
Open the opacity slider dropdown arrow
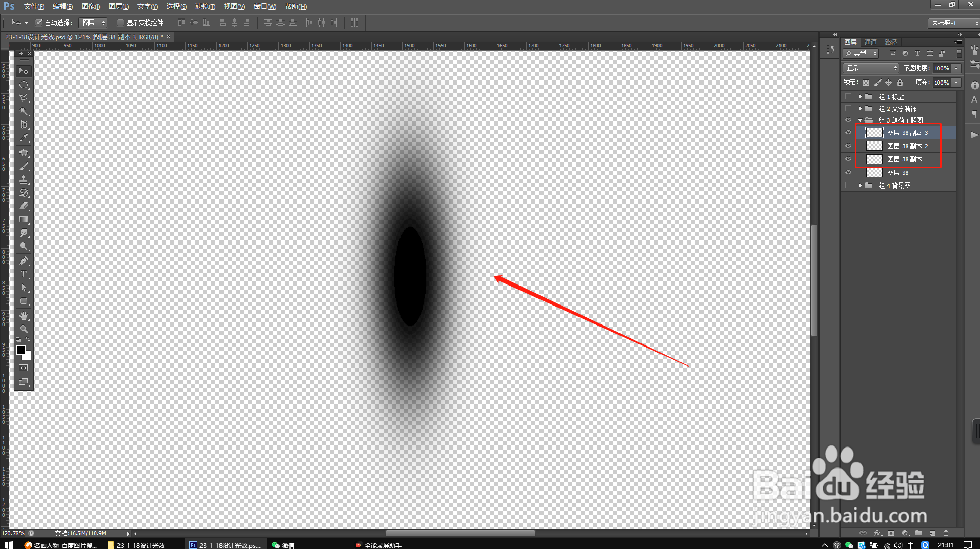(956, 68)
